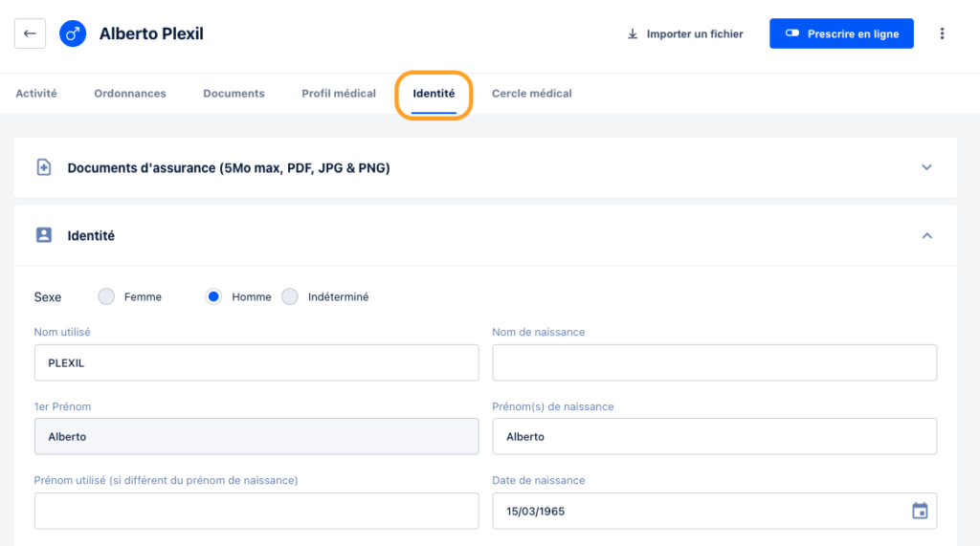Click the Prescrire en ligne button
980x546 pixels.
coord(841,33)
